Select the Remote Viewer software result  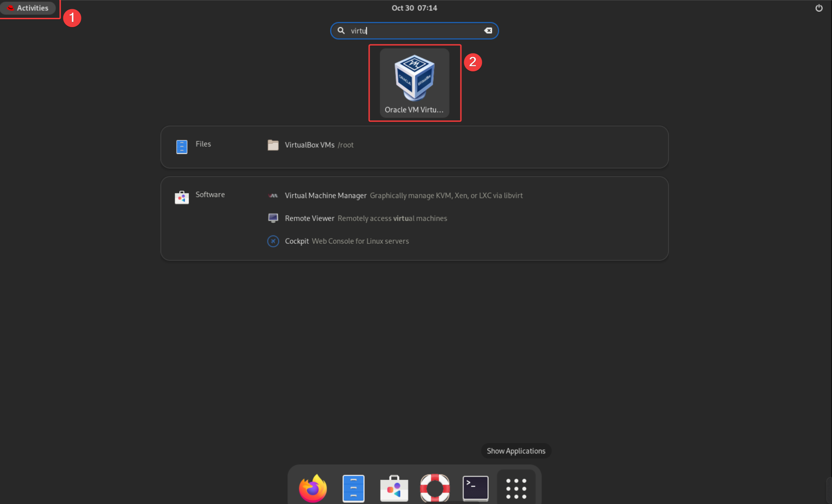[x=309, y=218]
